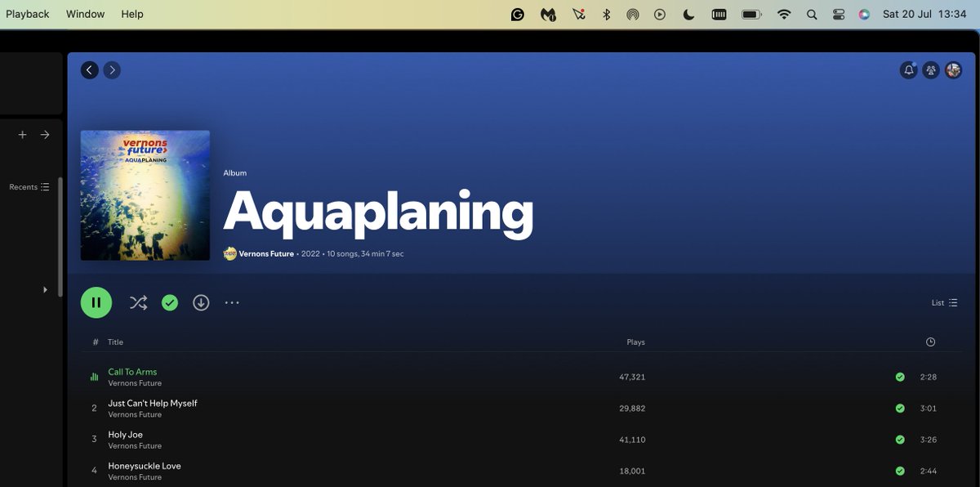Pause playback with the green button
980x487 pixels.
(x=96, y=302)
